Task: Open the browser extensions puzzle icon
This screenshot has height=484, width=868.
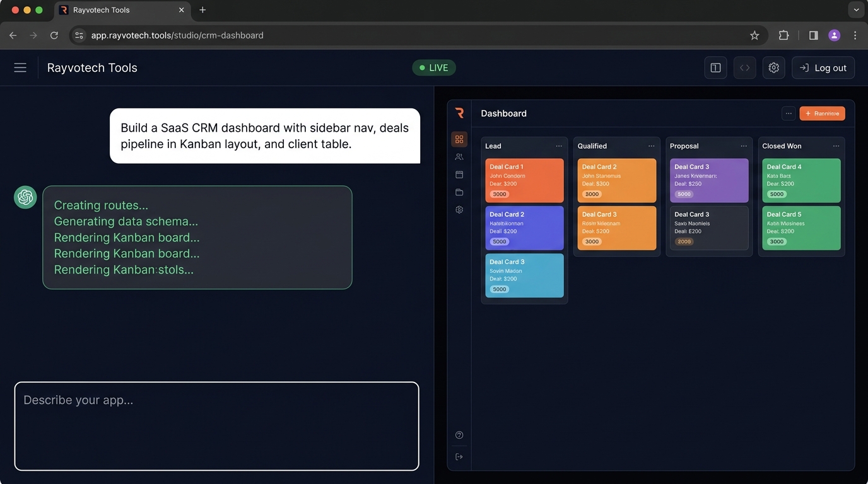Action: click(783, 35)
